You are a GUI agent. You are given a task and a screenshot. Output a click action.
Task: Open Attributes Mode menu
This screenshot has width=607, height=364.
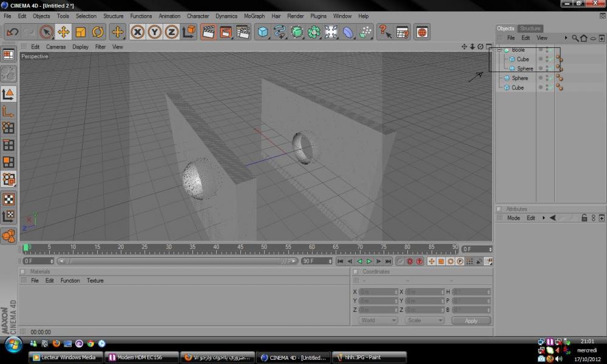(514, 218)
